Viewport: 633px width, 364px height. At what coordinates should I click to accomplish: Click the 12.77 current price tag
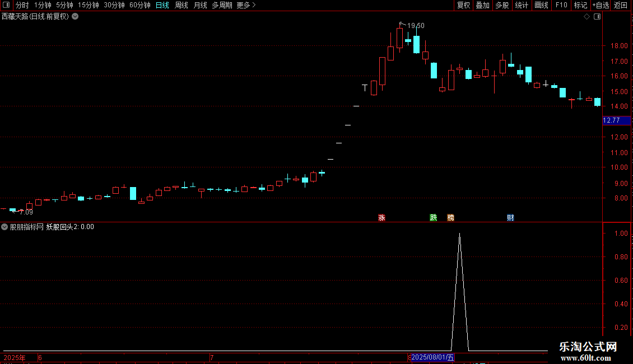click(616, 120)
